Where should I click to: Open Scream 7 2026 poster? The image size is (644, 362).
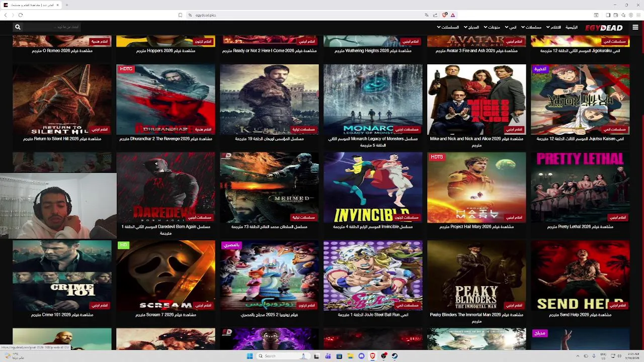tap(166, 276)
